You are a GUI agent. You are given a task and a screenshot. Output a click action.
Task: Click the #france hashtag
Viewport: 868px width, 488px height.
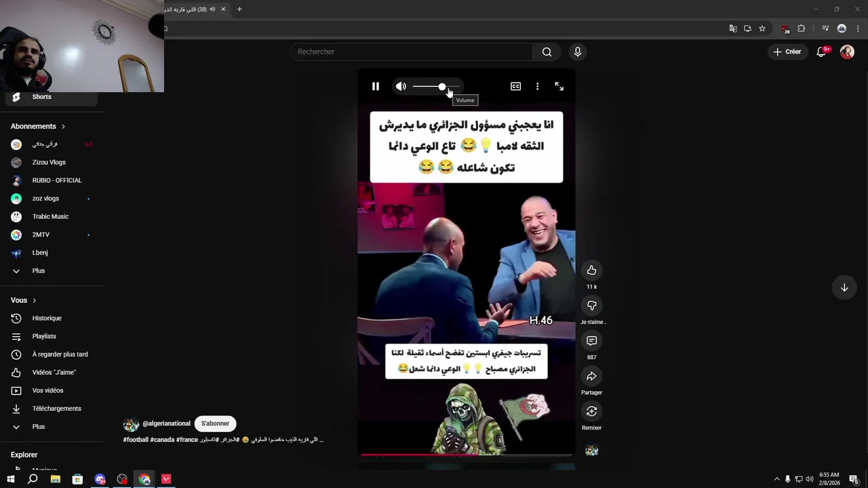click(187, 440)
